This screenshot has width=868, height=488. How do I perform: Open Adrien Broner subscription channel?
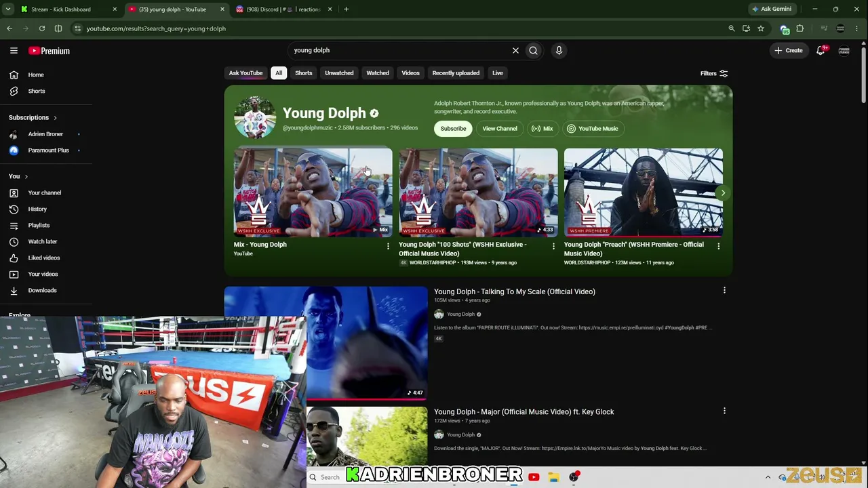[45, 134]
